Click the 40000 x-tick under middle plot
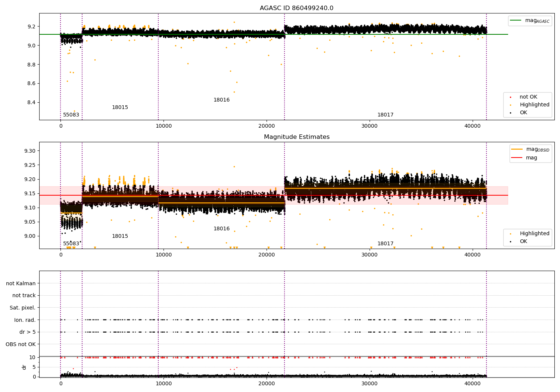The width and height of the screenshot is (560, 392). 473,255
